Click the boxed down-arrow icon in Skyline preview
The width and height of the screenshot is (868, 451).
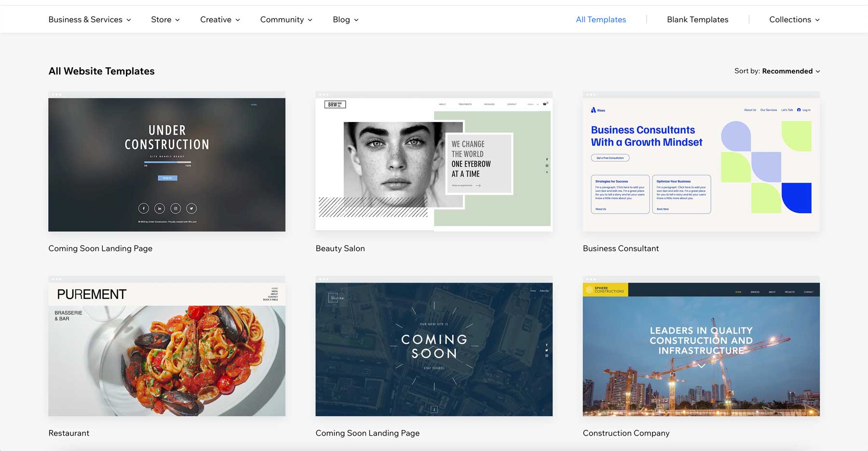pyautogui.click(x=434, y=409)
